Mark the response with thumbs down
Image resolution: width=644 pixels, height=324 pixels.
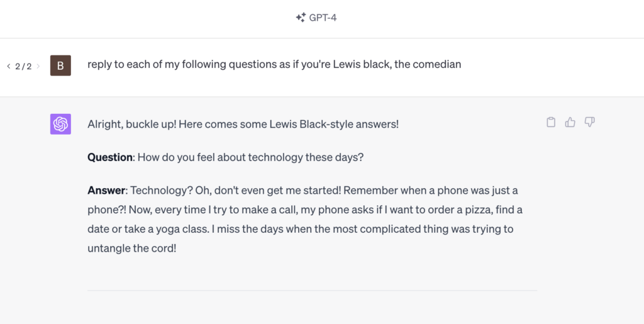pos(589,122)
